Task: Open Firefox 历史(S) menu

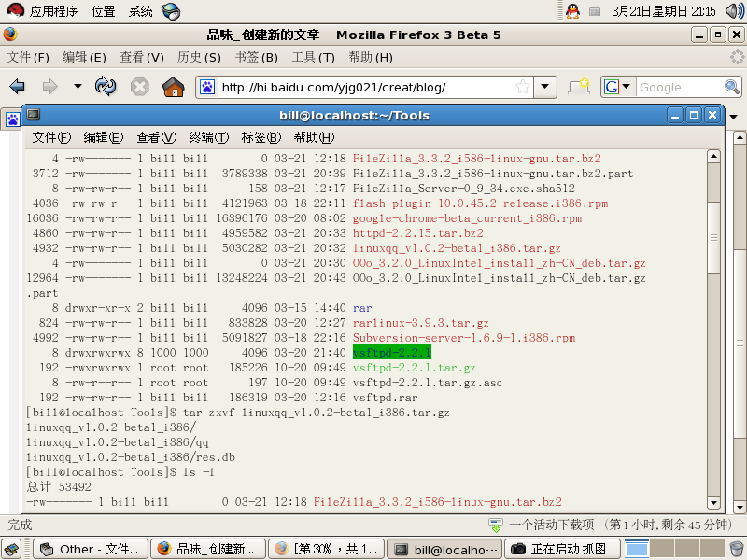Action: [199, 58]
